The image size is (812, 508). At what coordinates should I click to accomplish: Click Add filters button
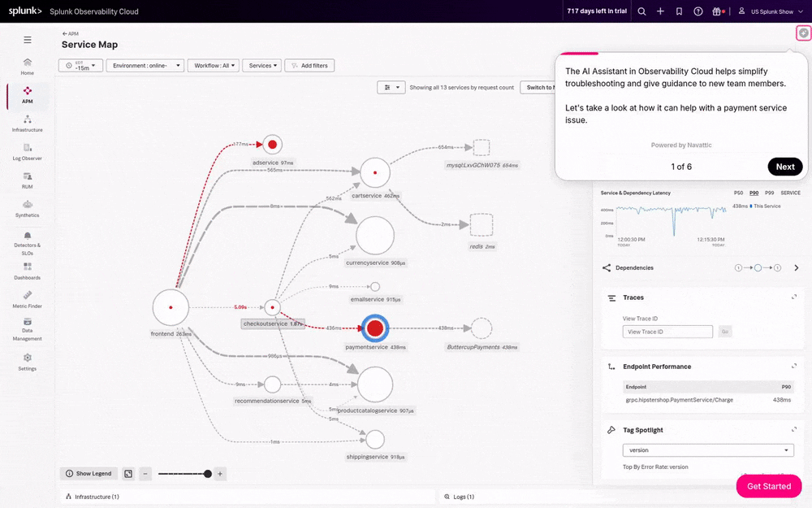309,66
